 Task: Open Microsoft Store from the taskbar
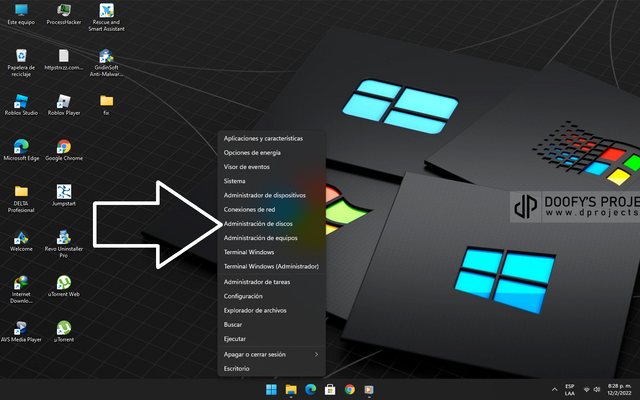coord(330,389)
